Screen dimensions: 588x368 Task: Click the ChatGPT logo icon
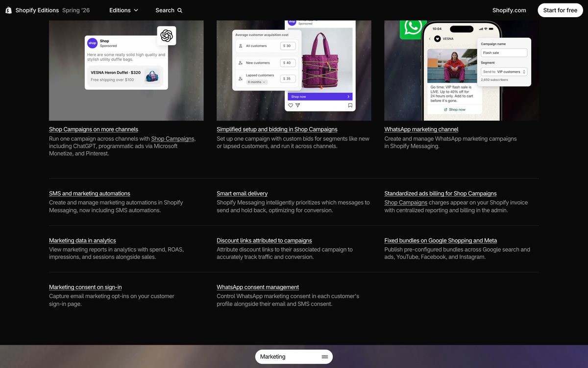pos(167,35)
